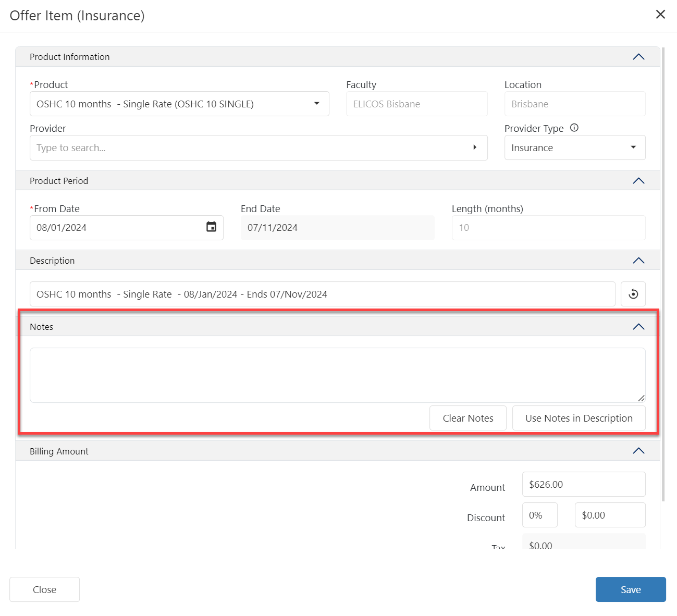Collapse the Description section chevron
This screenshot has height=616, width=677.
pos(638,261)
